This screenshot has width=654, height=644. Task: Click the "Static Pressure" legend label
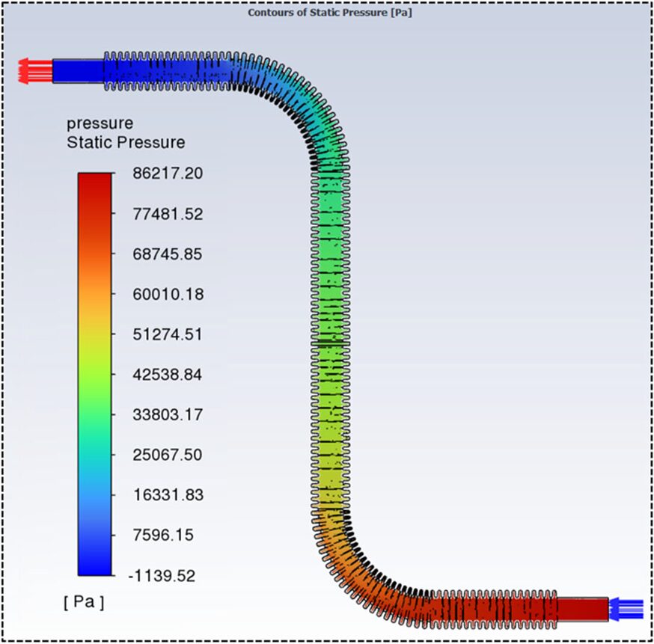126,142
